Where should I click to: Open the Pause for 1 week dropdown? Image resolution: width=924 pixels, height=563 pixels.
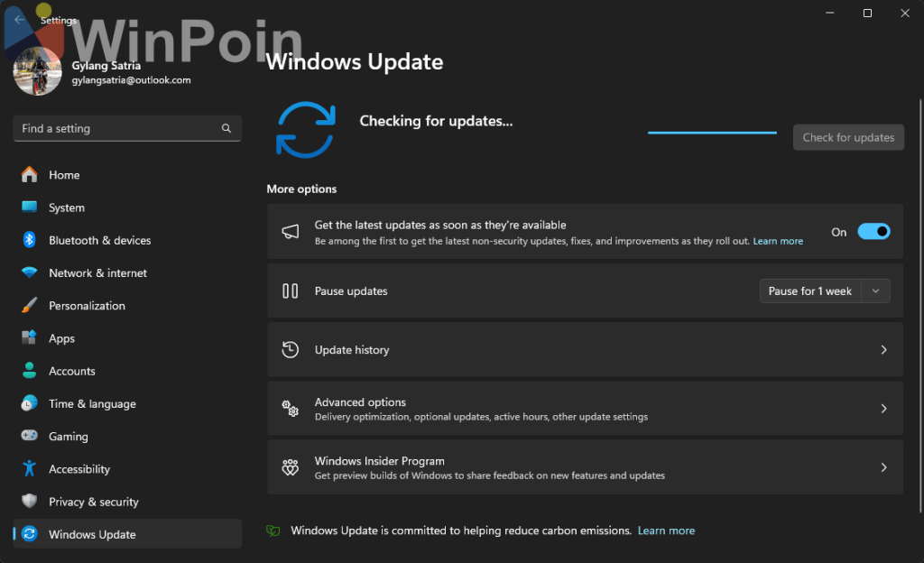(874, 291)
